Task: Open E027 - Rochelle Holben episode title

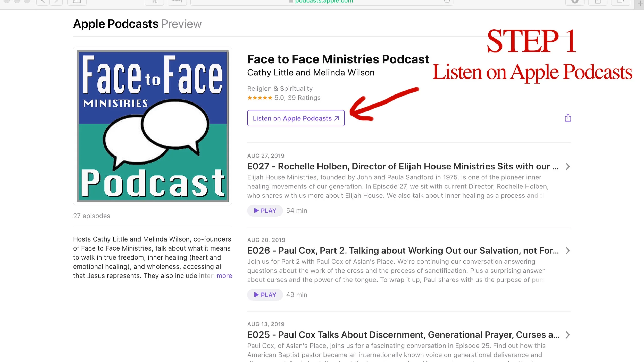Action: 403,167
